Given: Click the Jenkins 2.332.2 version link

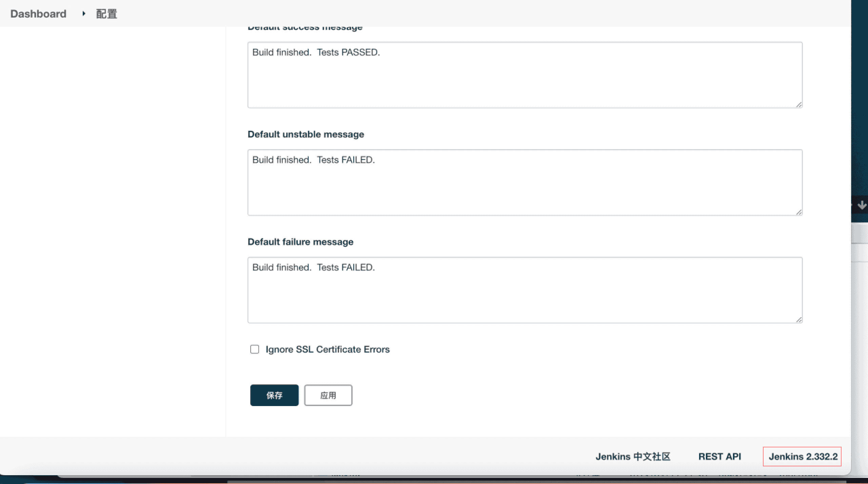Looking at the screenshot, I should click(803, 457).
